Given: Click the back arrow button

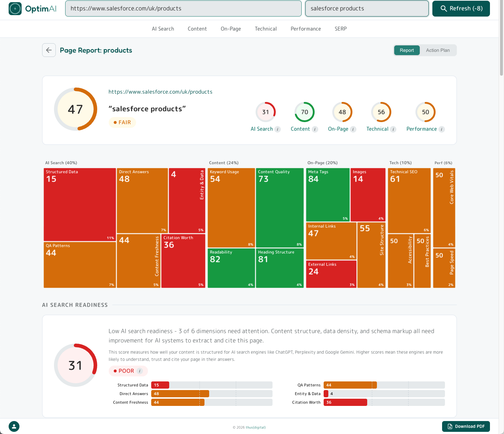Looking at the screenshot, I should [x=49, y=50].
